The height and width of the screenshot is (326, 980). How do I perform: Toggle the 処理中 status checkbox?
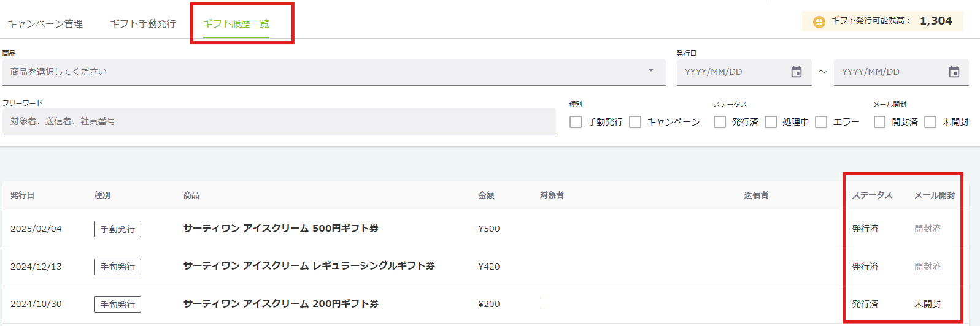pyautogui.click(x=771, y=122)
